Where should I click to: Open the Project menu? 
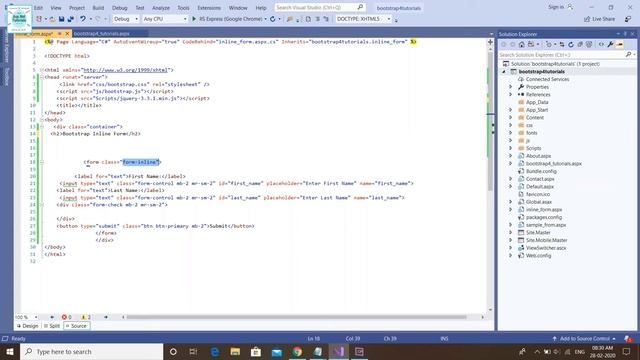pos(77,8)
